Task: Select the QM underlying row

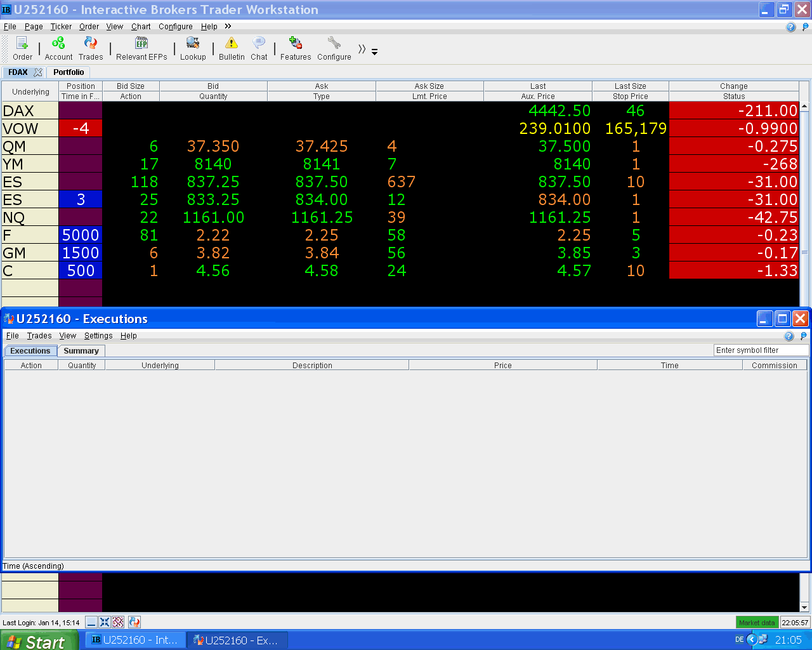Action: coord(30,146)
